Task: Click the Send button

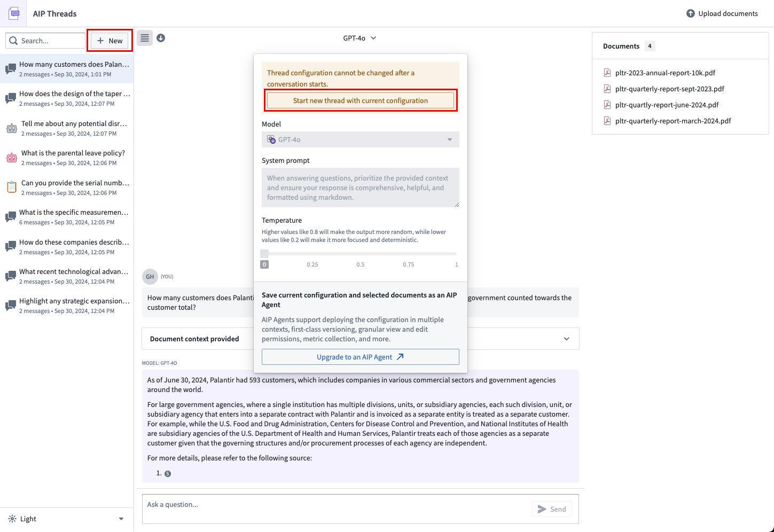Action: click(x=552, y=509)
